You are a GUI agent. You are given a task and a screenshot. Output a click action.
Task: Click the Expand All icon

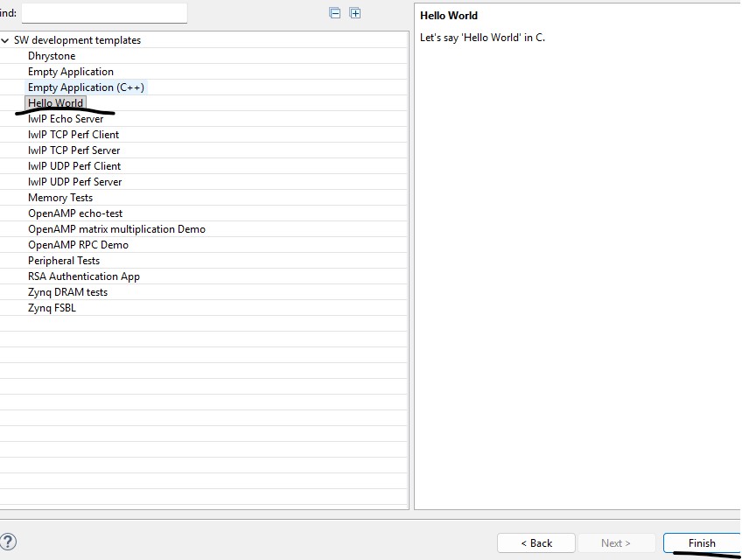coord(355,13)
